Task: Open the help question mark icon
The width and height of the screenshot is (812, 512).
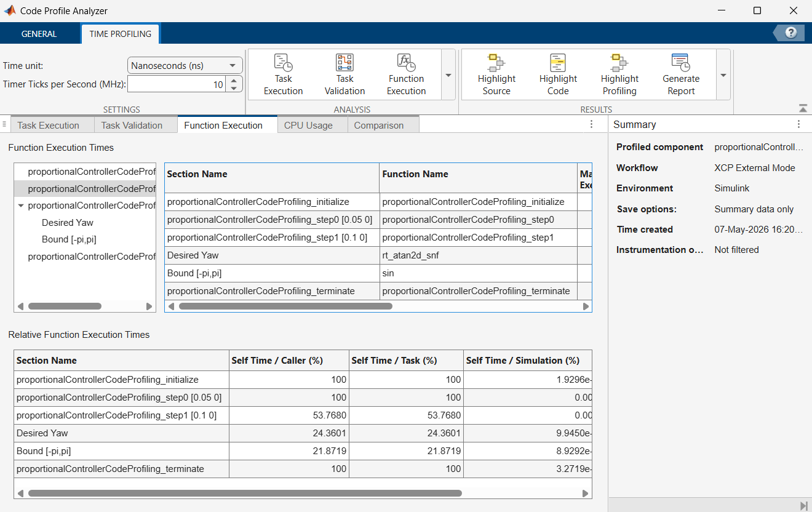Action: click(791, 33)
